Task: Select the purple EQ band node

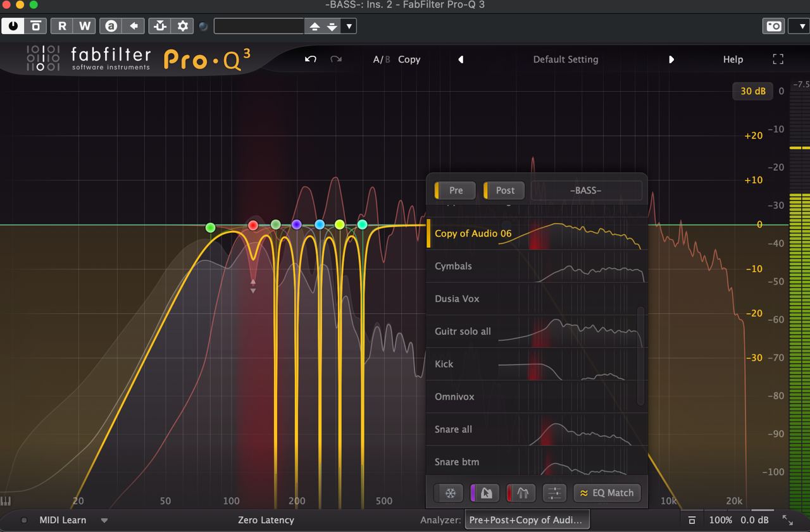Action: [x=296, y=225]
